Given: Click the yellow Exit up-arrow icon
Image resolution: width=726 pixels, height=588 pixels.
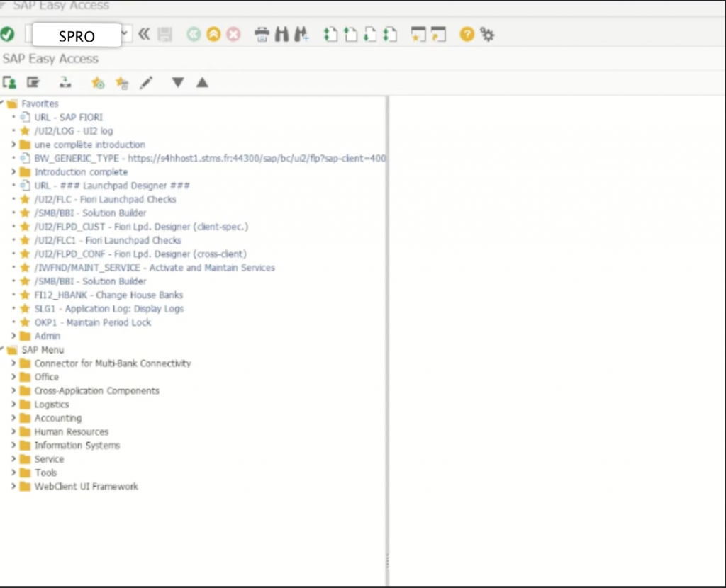Looking at the screenshot, I should coord(213,34).
